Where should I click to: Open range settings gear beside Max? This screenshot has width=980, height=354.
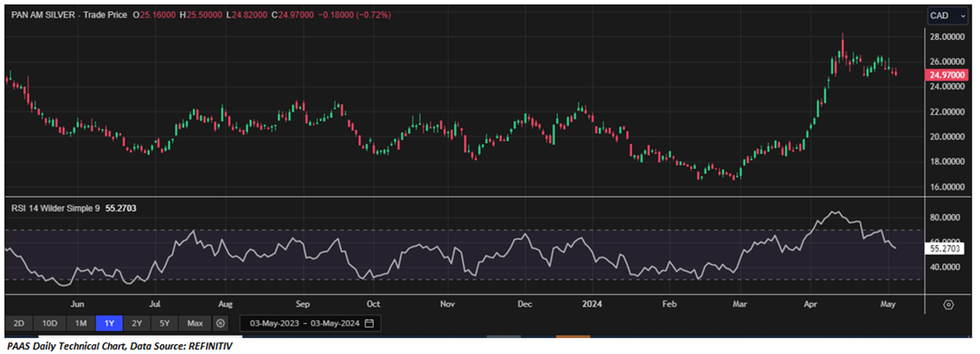click(220, 323)
